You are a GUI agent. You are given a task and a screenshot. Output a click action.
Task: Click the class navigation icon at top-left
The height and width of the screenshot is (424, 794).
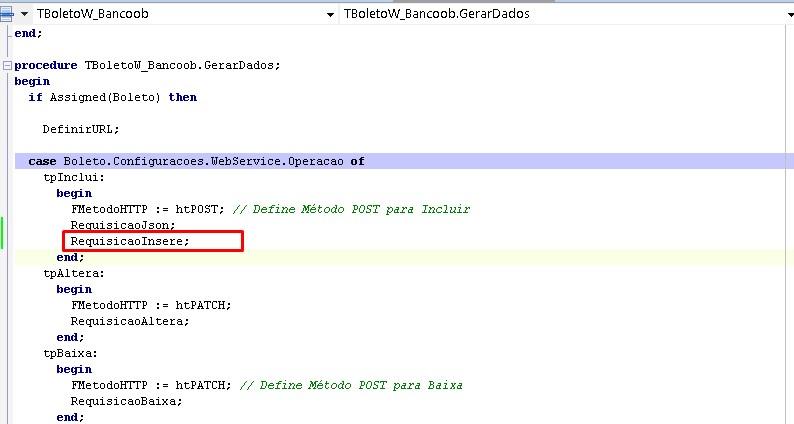tap(7, 14)
